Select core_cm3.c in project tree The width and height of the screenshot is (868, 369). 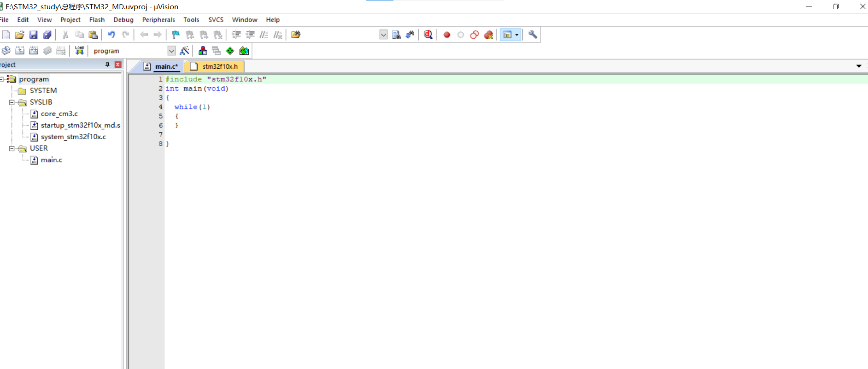(59, 113)
